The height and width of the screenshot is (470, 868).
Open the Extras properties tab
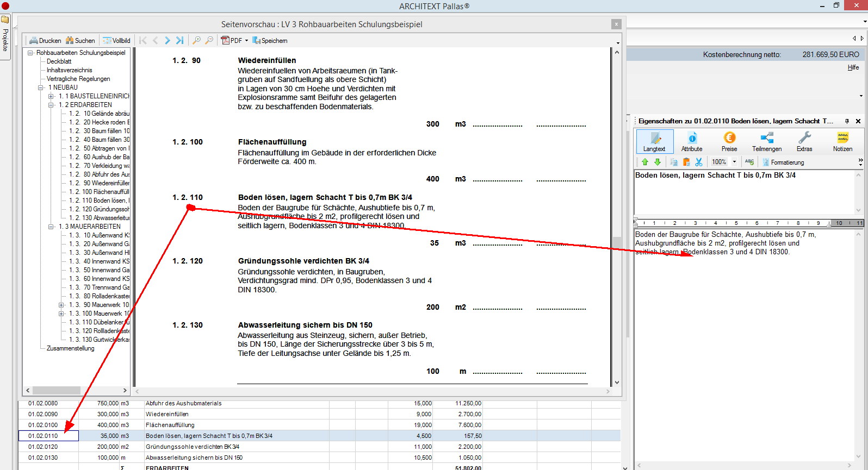click(804, 141)
